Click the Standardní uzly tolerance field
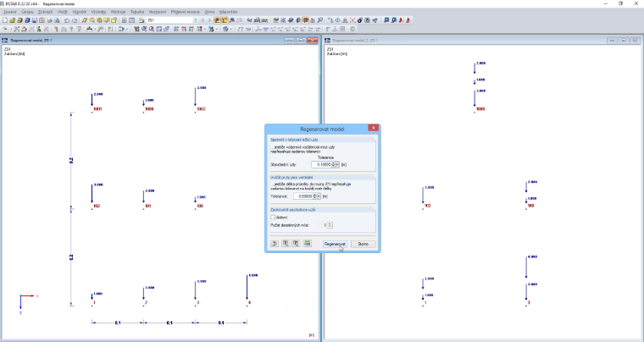644x342 pixels. (322, 164)
